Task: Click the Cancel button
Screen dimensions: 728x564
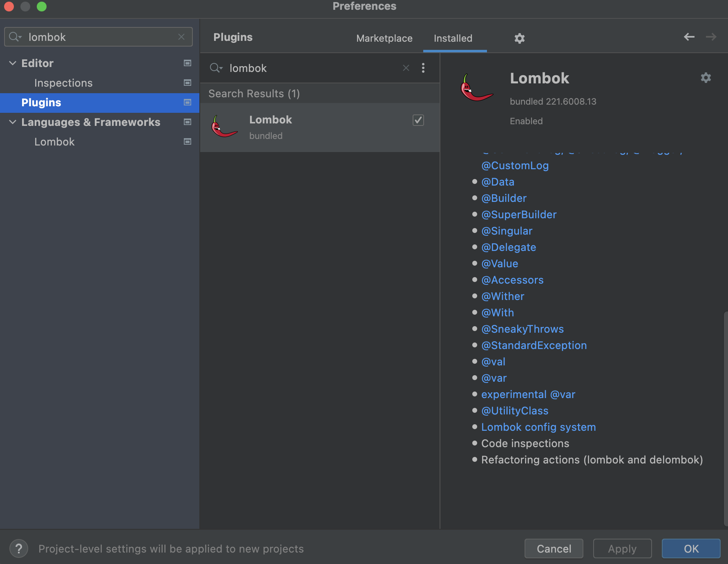Action: pyautogui.click(x=554, y=548)
